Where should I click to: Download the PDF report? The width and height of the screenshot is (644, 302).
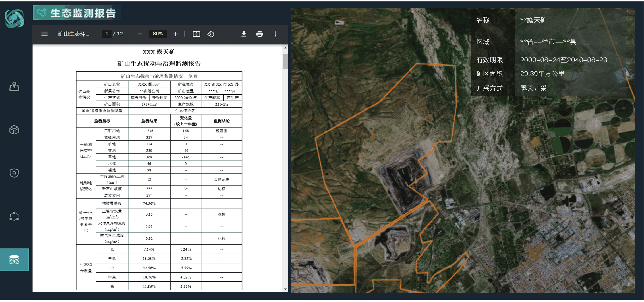click(243, 34)
